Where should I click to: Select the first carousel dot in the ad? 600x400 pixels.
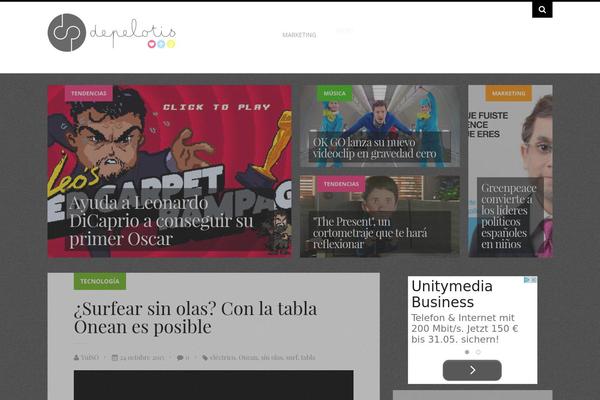(467, 352)
